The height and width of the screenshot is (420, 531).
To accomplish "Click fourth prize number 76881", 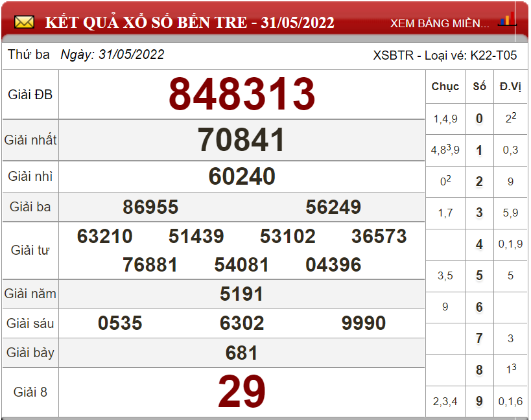I will click(x=150, y=264).
